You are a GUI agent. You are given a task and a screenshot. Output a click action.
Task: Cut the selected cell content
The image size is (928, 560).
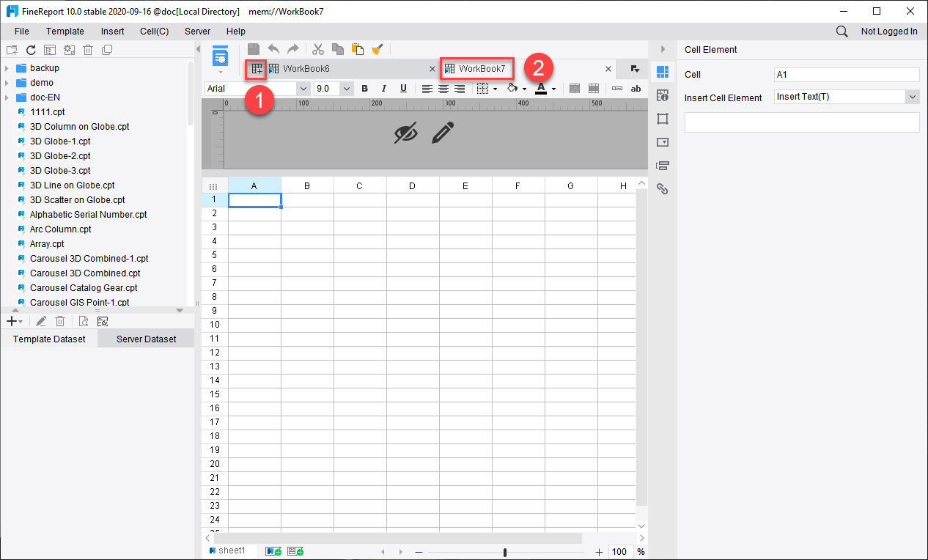318,48
